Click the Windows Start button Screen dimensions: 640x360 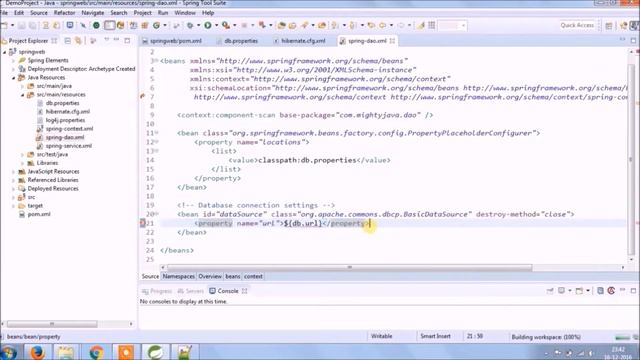pos(9,352)
